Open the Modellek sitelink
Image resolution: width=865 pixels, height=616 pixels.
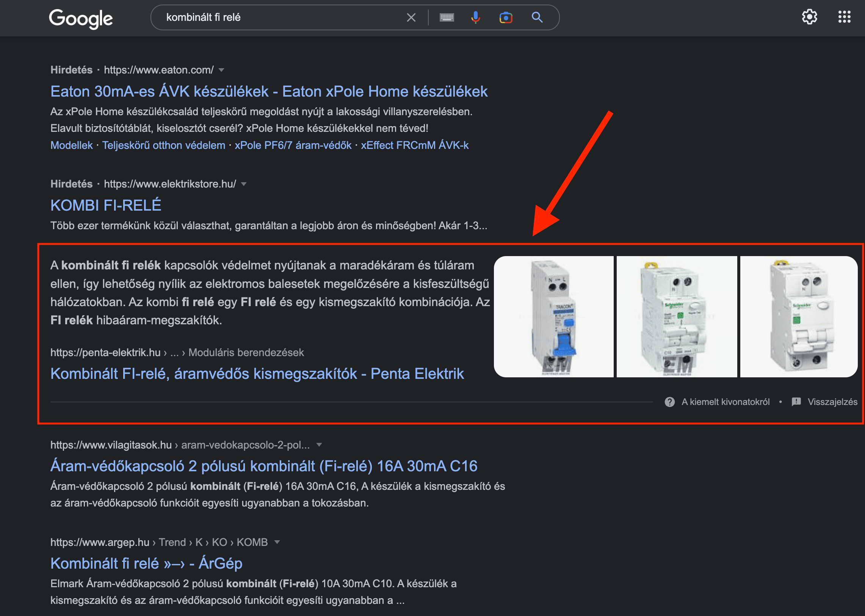72,145
